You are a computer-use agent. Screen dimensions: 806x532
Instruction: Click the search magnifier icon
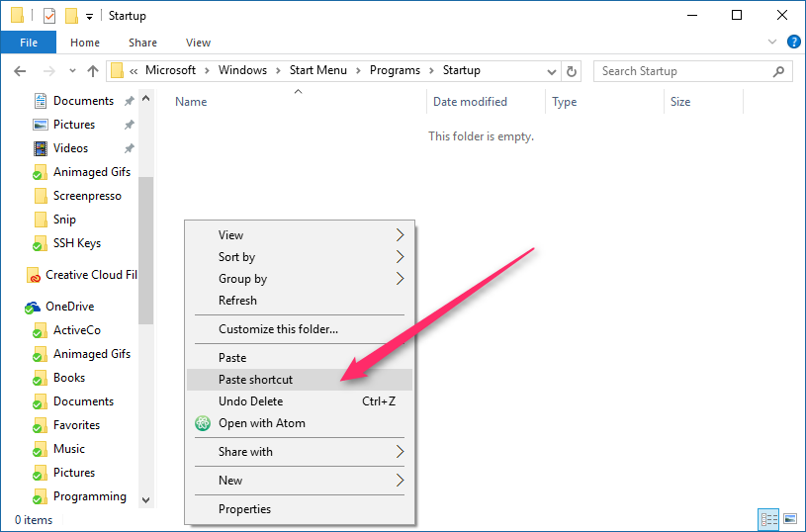click(778, 71)
